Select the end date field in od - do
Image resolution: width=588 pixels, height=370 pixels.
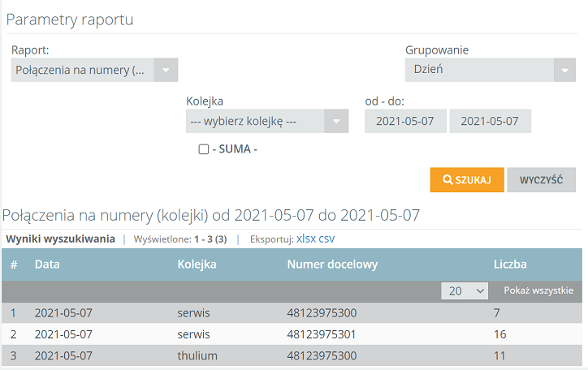click(x=490, y=121)
